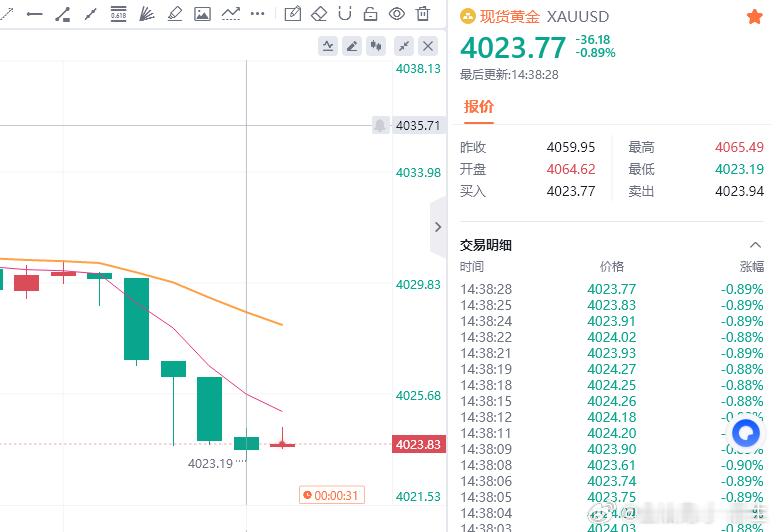This screenshot has height=532, width=776.
Task: Select the trade row at 14:38:15
Action: click(612, 401)
